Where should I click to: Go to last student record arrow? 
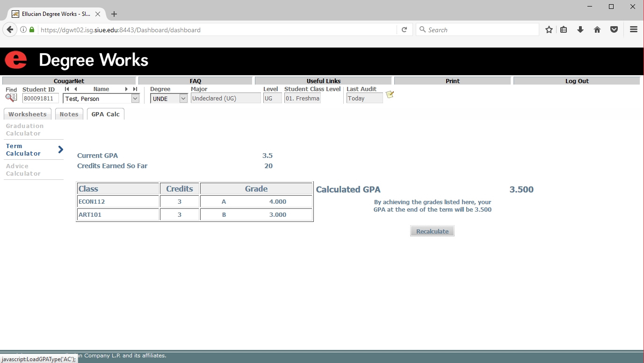[135, 89]
